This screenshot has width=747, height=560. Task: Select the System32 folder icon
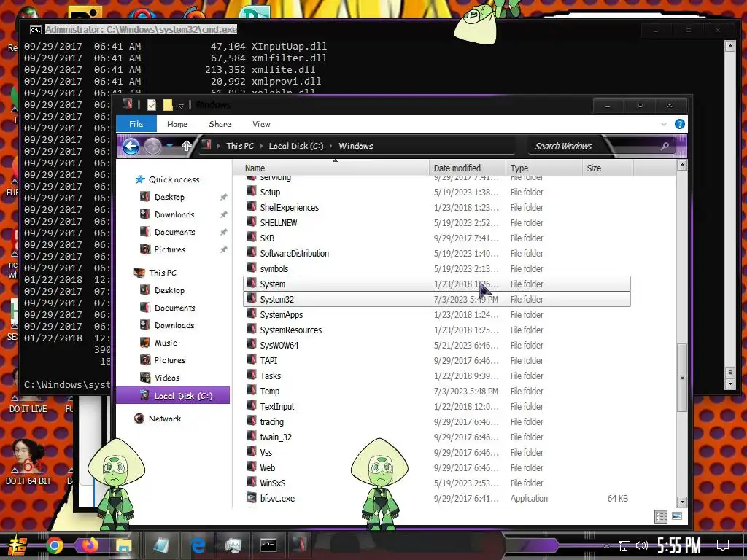[252, 298]
